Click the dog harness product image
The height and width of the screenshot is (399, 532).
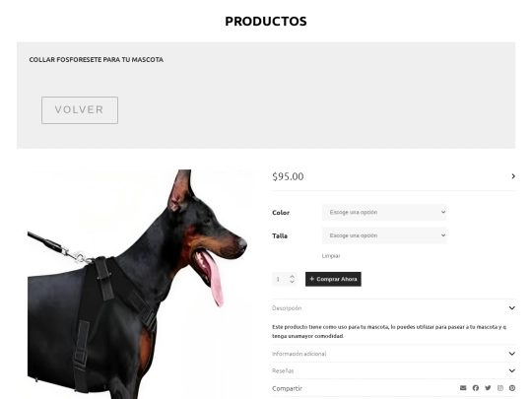(x=137, y=285)
